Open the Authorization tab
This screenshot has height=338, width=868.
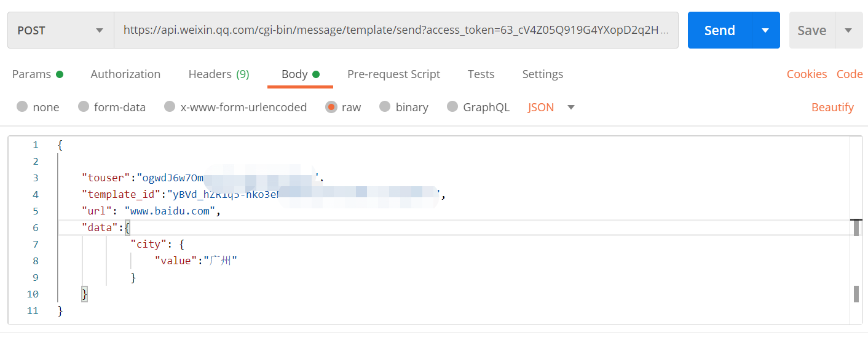pos(125,74)
